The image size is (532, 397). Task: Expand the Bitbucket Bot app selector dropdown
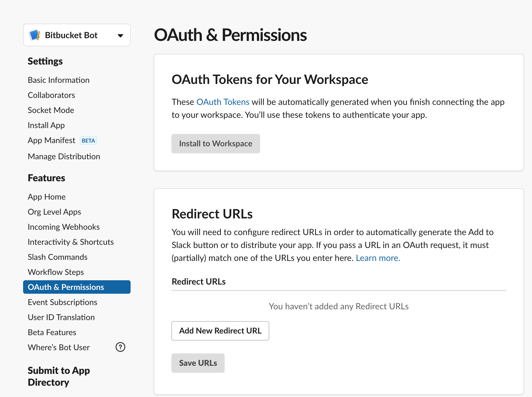click(120, 36)
